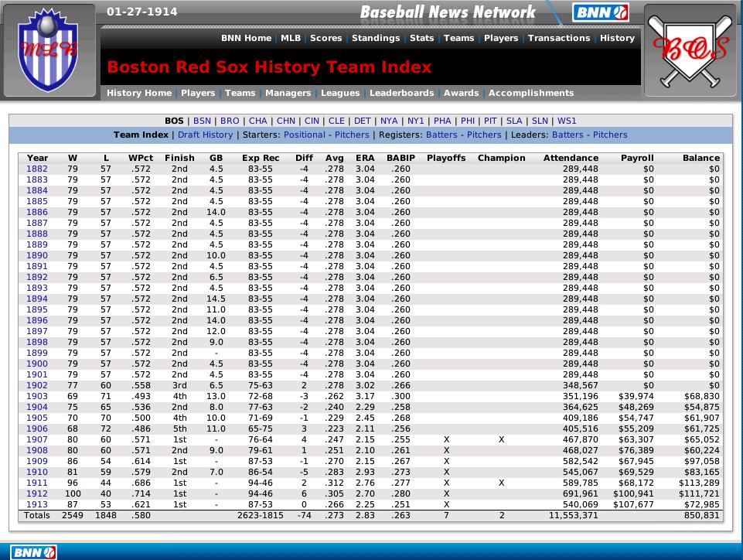The height and width of the screenshot is (560, 743).
Task: Select the BSN team link
Action: tap(202, 121)
